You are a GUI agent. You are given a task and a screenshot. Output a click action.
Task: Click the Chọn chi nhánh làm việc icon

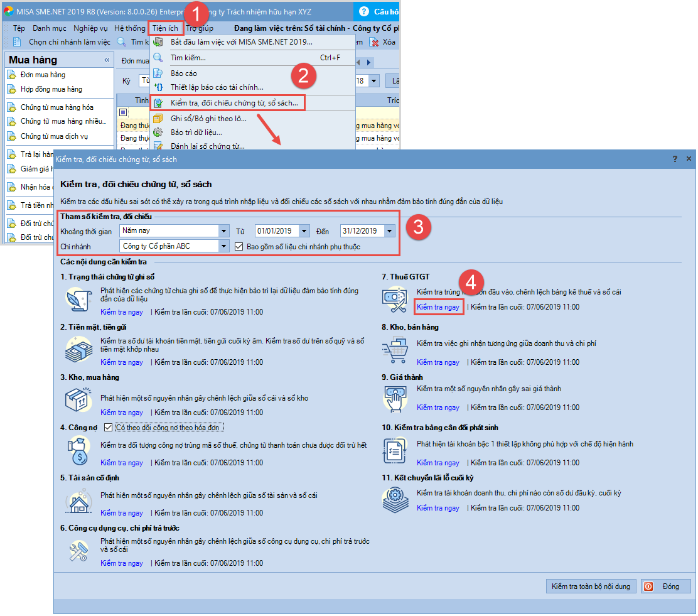pyautogui.click(x=17, y=42)
